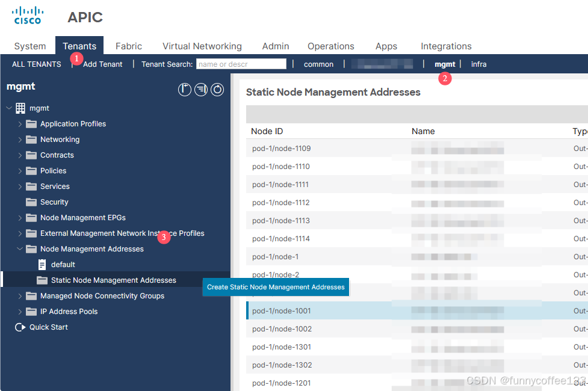
Task: Click the Contracts folder icon
Action: (x=31, y=155)
